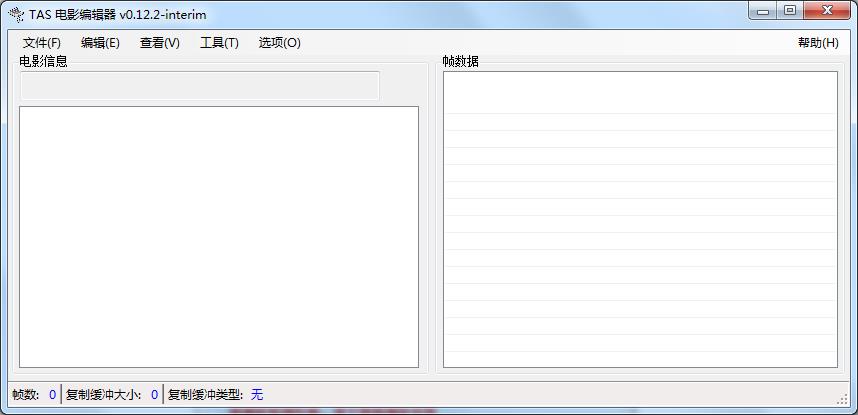Close the TAS editor window
This screenshot has width=858, height=415.
click(x=825, y=10)
